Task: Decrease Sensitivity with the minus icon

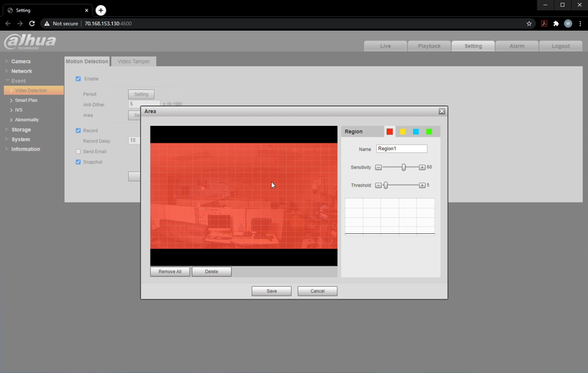Action: (379, 167)
